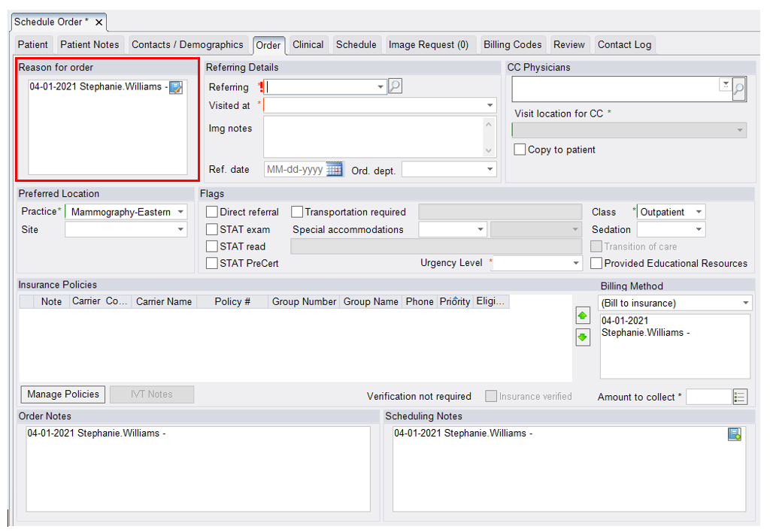The height and width of the screenshot is (532, 770).
Task: Tick Copy to patient checkbox
Action: [x=520, y=150]
